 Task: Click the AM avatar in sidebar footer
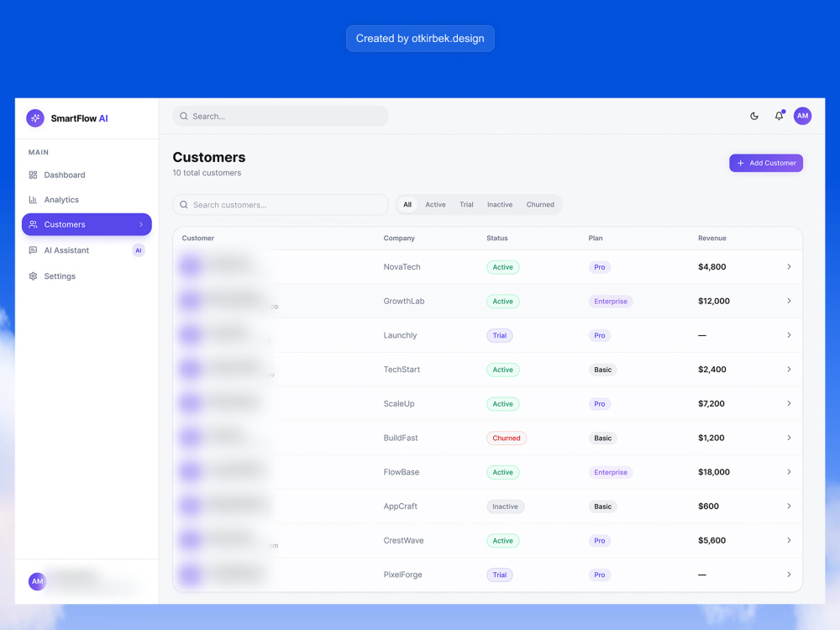click(x=38, y=581)
